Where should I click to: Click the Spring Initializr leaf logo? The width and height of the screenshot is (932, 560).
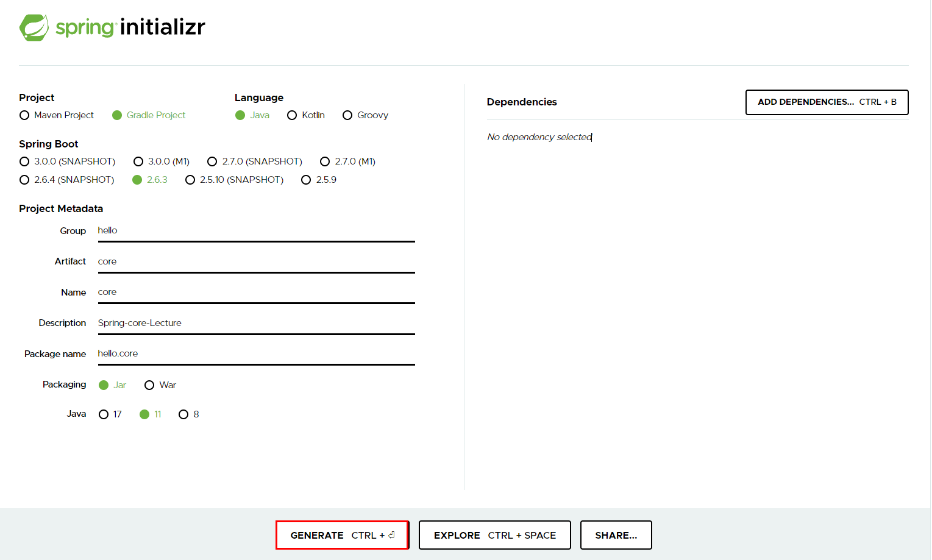click(x=34, y=27)
